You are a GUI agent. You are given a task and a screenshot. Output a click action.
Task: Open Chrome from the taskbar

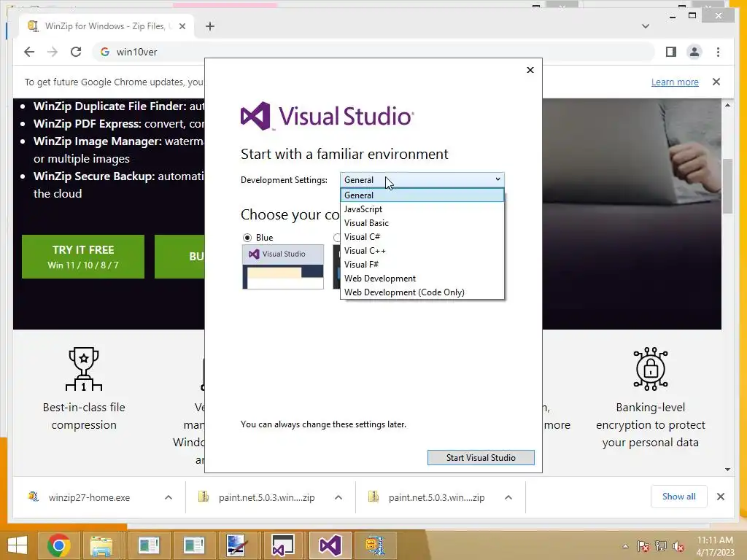pos(59,545)
